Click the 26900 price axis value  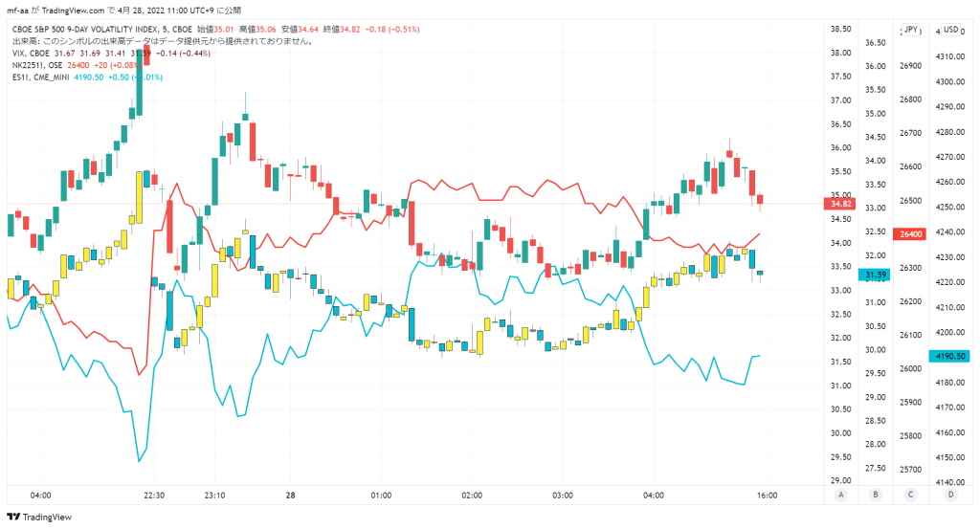911,66
